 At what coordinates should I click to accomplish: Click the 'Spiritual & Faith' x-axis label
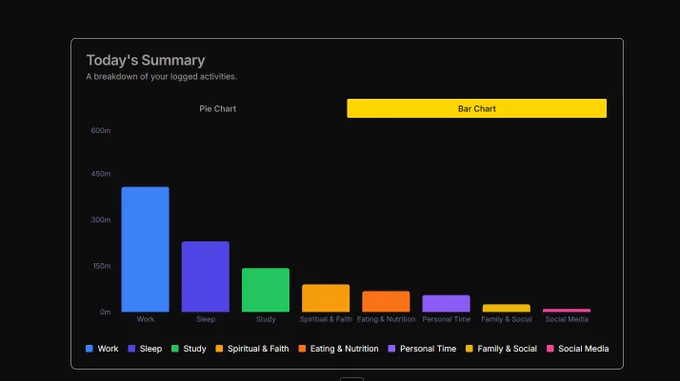pyautogui.click(x=326, y=319)
